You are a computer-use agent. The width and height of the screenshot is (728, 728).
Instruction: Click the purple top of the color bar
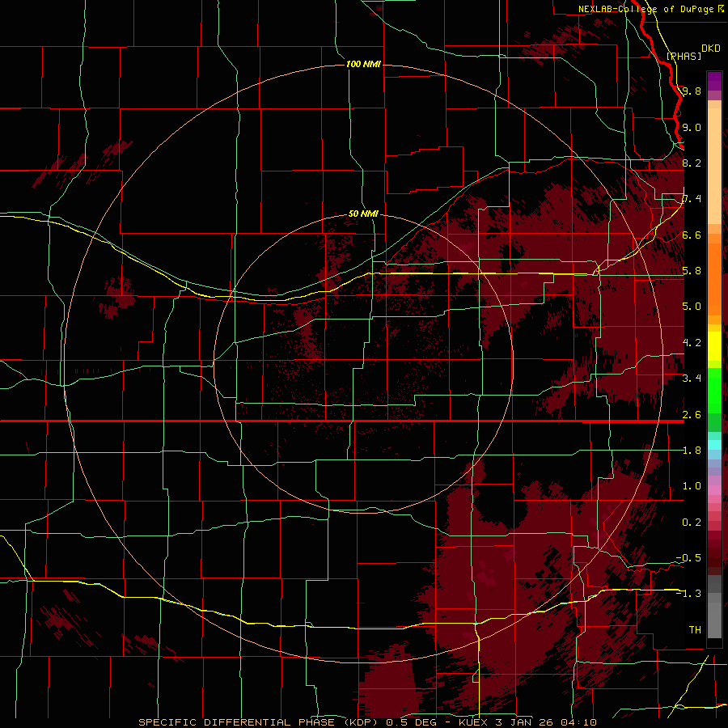pyautogui.click(x=714, y=81)
